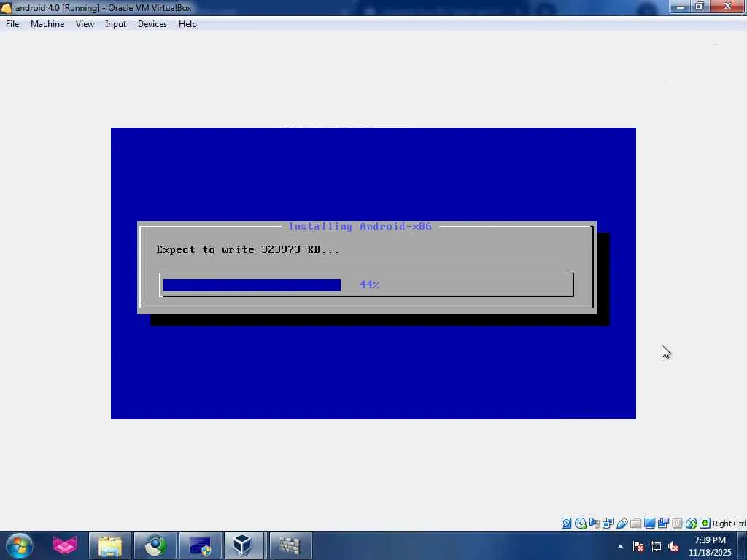Screen dimensions: 747x560
Task: Switch to the VirtualBox cube taskbar button
Action: pyautogui.click(x=244, y=545)
